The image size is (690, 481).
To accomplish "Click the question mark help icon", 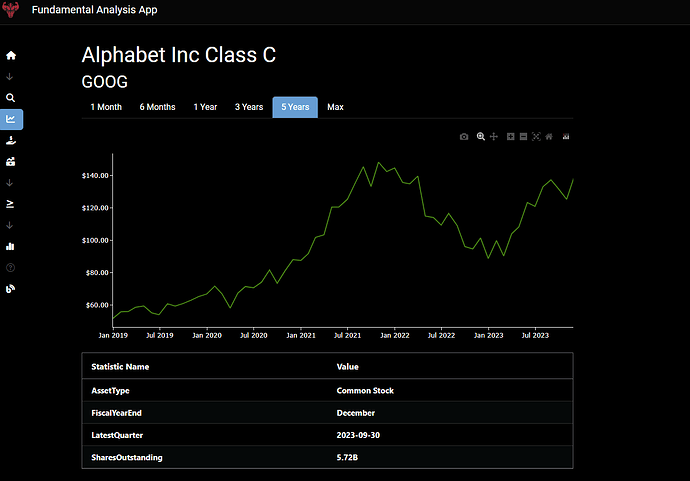I will 11,268.
